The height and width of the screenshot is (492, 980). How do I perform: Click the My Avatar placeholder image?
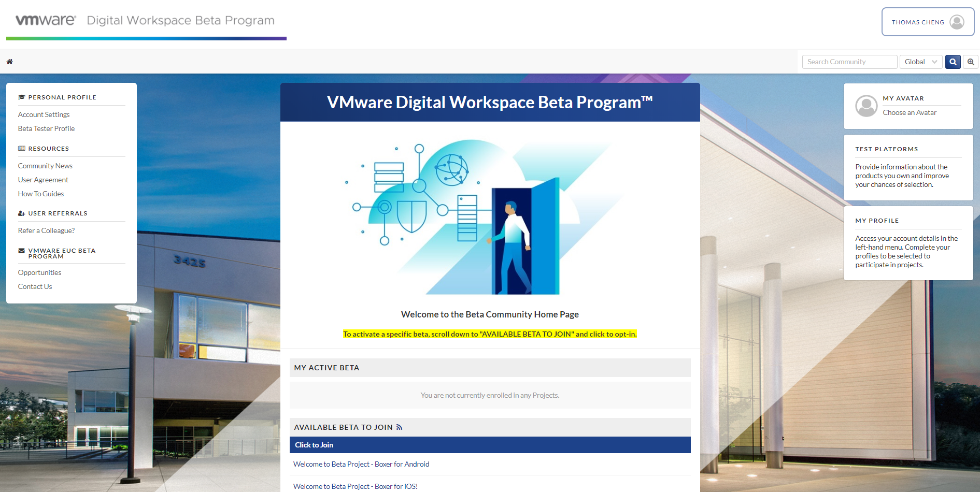click(866, 106)
